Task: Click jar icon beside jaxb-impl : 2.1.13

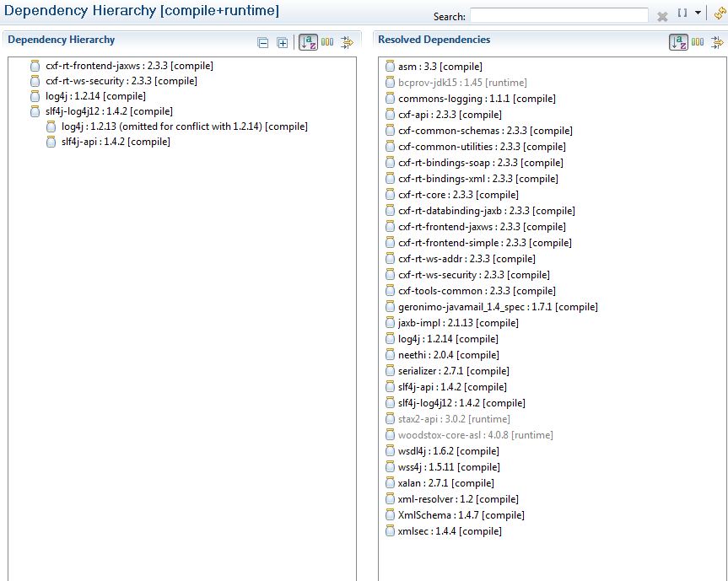Action: coord(390,322)
